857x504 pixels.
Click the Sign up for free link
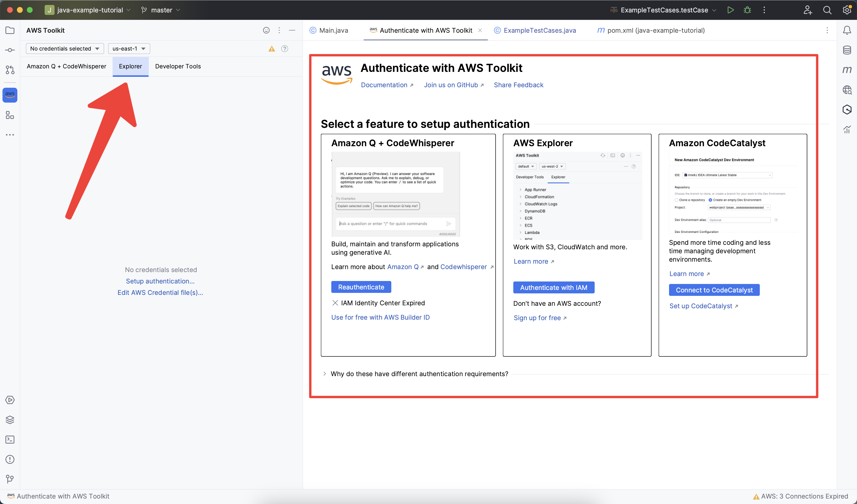540,318
